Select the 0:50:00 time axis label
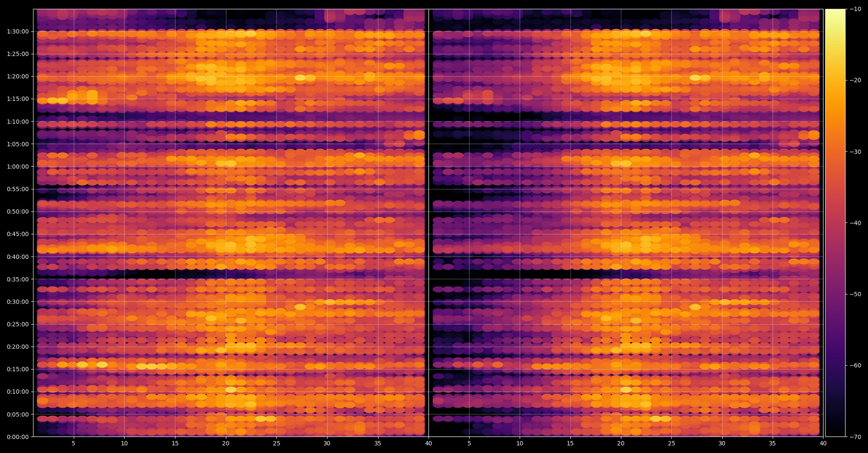 point(18,212)
